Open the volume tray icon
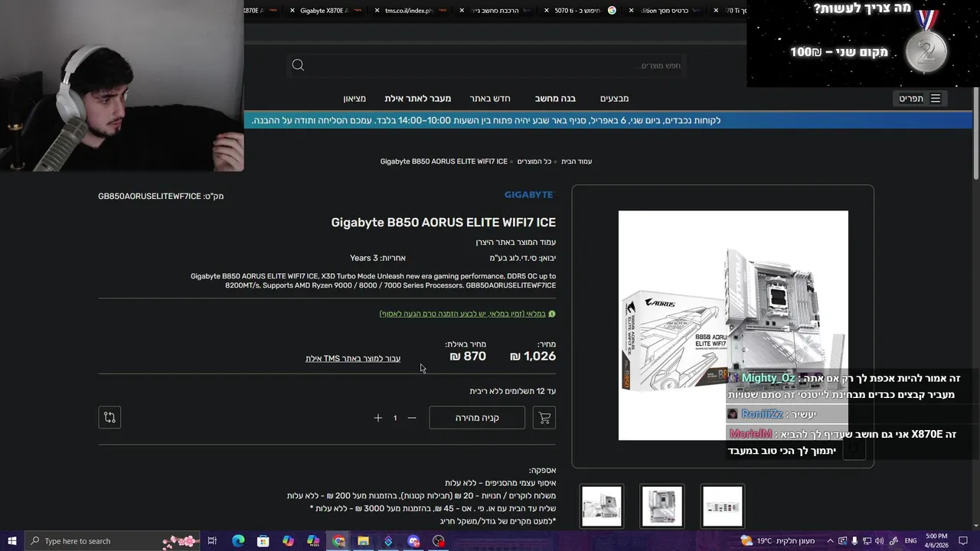 [879, 541]
